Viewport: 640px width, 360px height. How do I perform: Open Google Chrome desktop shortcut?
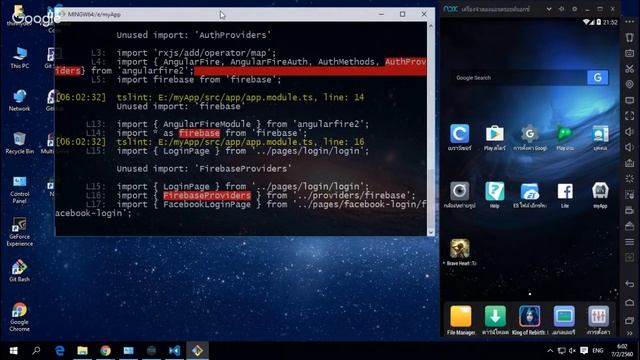pyautogui.click(x=20, y=317)
